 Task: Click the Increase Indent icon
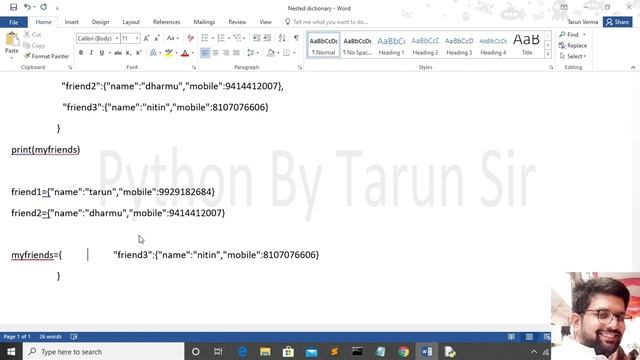click(267, 38)
